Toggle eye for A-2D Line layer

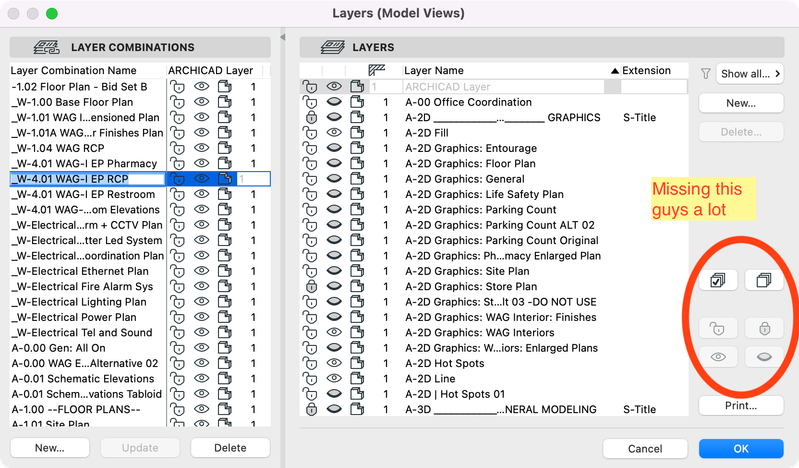(334, 378)
